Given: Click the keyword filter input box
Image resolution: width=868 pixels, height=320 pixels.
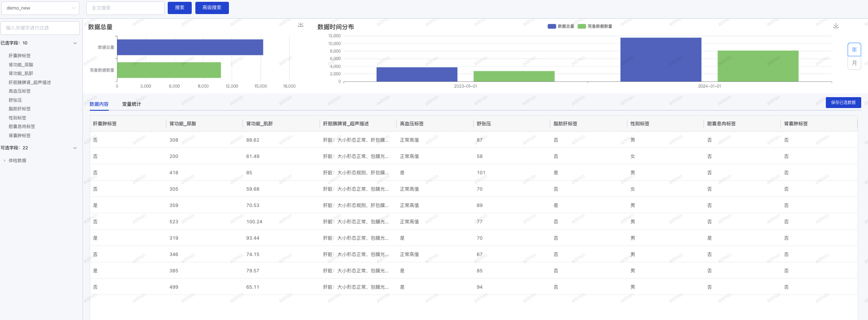Looking at the screenshot, I should (x=40, y=28).
